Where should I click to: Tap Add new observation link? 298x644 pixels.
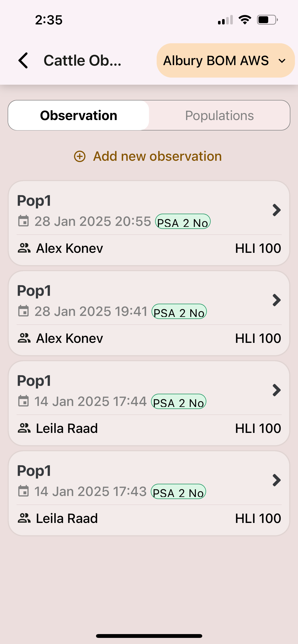tap(157, 156)
